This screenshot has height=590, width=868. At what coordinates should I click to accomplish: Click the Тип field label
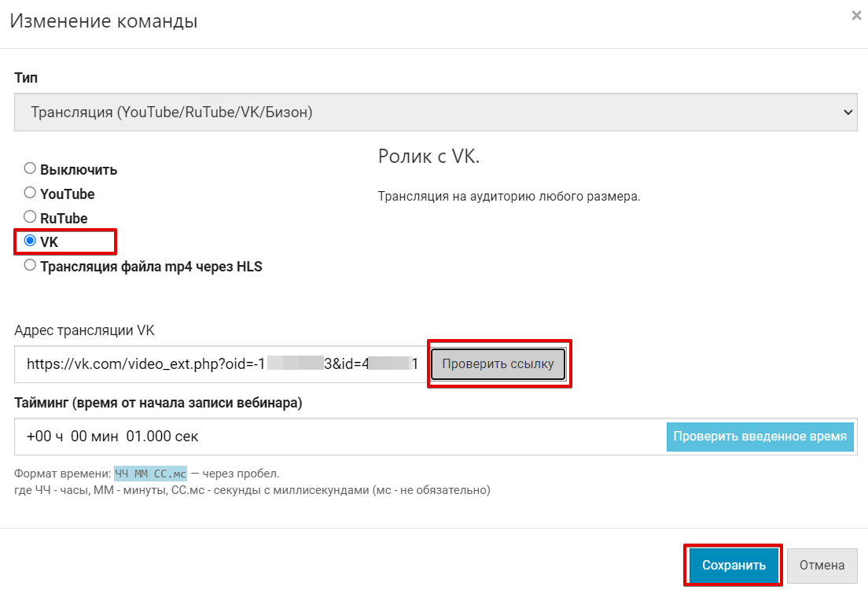[26, 78]
